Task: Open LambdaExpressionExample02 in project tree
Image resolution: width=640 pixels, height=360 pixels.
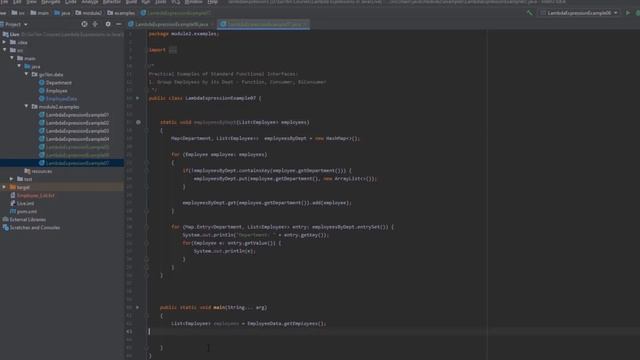Action: [77, 123]
